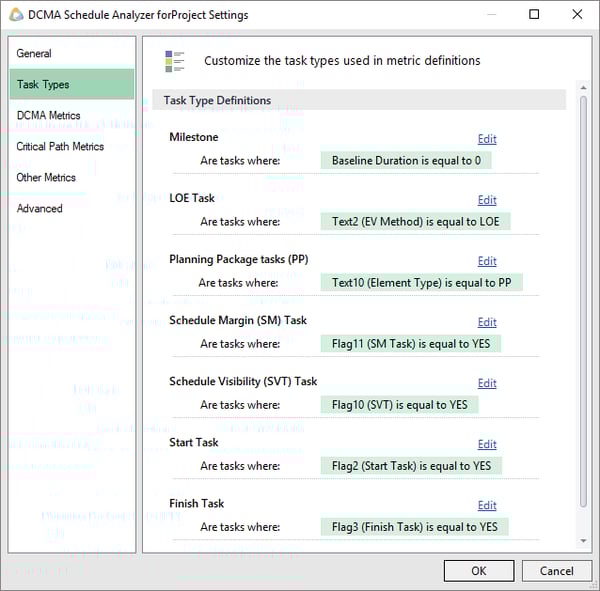Open Critical Path Metrics page

[72, 146]
